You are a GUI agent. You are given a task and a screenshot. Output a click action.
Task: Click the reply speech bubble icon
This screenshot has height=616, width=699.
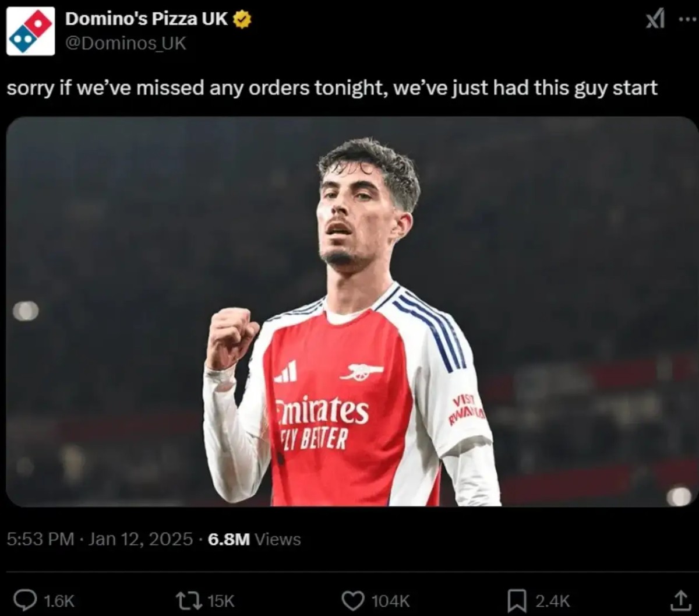click(25, 600)
